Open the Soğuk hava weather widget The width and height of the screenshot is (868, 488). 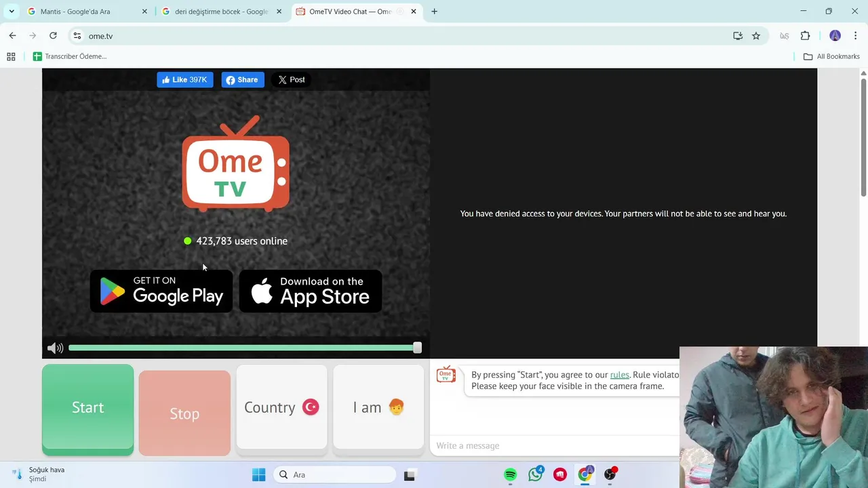pyautogui.click(x=39, y=474)
